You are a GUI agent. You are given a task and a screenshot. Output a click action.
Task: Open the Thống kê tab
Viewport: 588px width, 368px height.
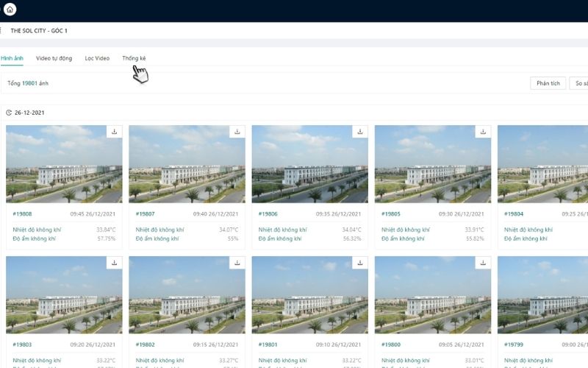[134, 58]
